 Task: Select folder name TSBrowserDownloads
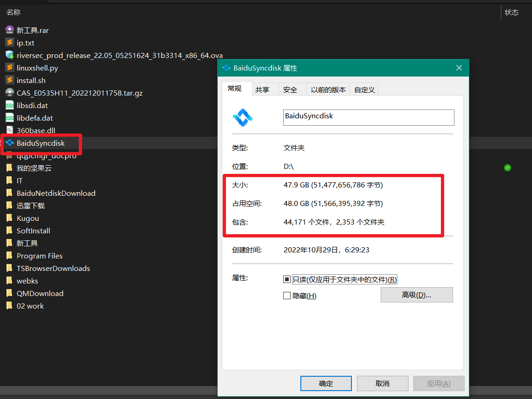(53, 268)
